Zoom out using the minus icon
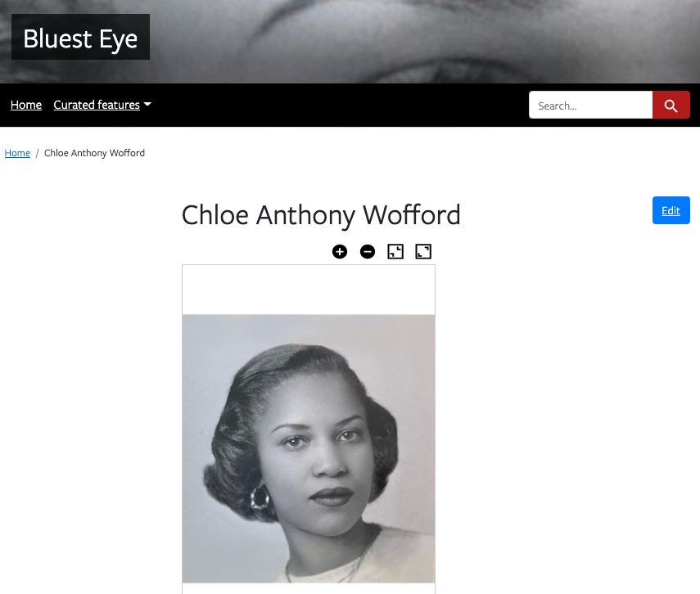The width and height of the screenshot is (700, 594). point(368,252)
